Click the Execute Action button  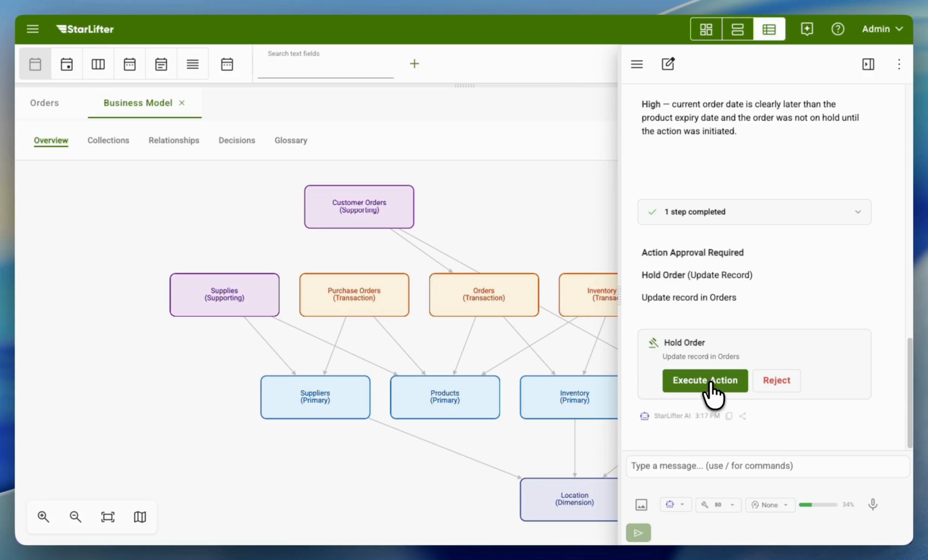[x=705, y=381]
